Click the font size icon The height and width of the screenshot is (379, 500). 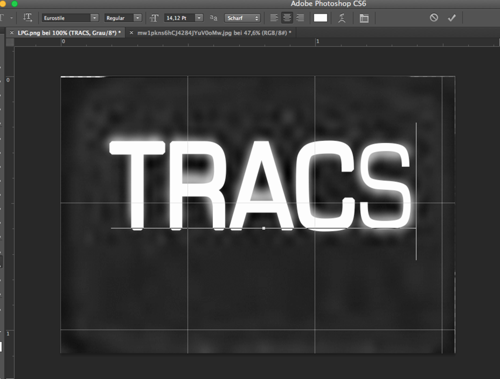coord(154,18)
